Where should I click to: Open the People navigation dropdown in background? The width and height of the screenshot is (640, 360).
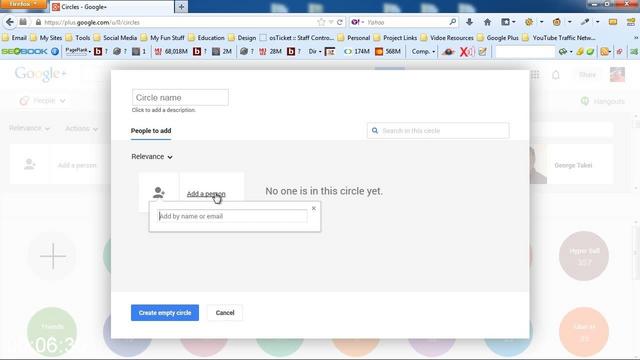pos(42,100)
